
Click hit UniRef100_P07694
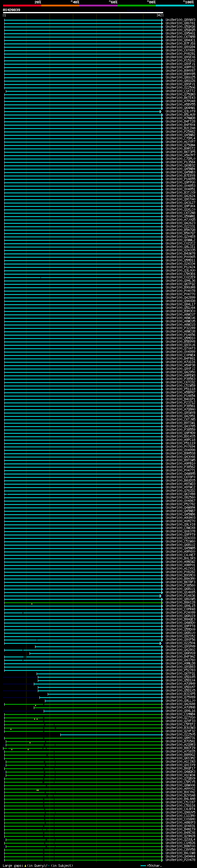[180, 446]
